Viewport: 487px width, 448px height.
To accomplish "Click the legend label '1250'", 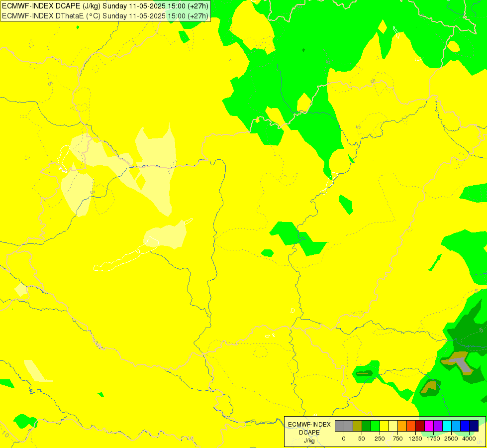I will [x=415, y=439].
